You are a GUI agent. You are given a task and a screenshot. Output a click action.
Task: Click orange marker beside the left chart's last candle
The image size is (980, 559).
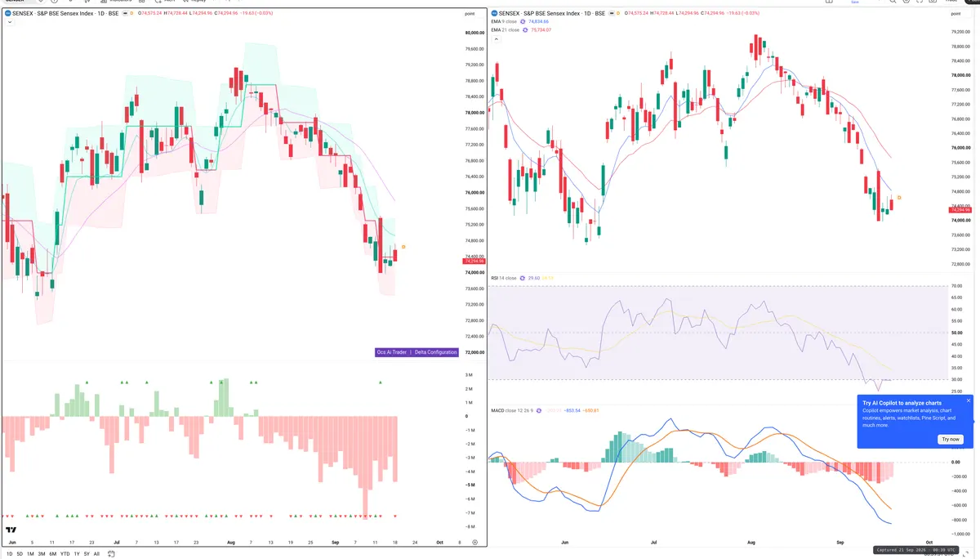coord(404,247)
